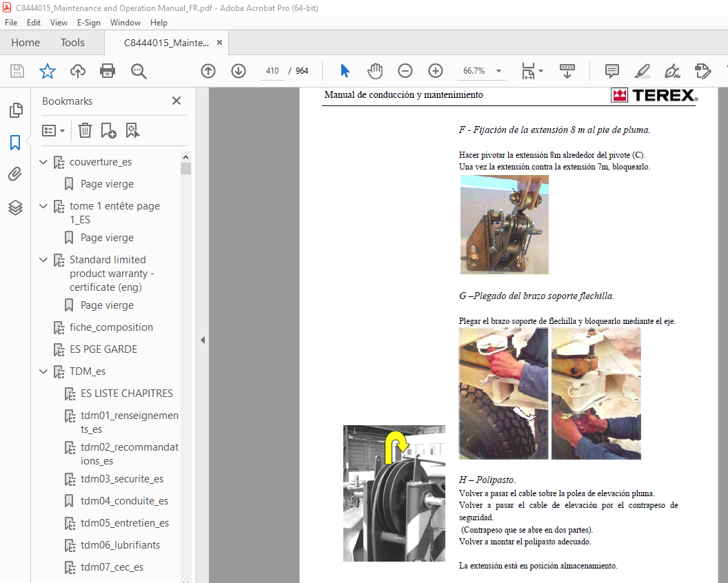Open the Window menu
728x583 pixels.
(125, 23)
